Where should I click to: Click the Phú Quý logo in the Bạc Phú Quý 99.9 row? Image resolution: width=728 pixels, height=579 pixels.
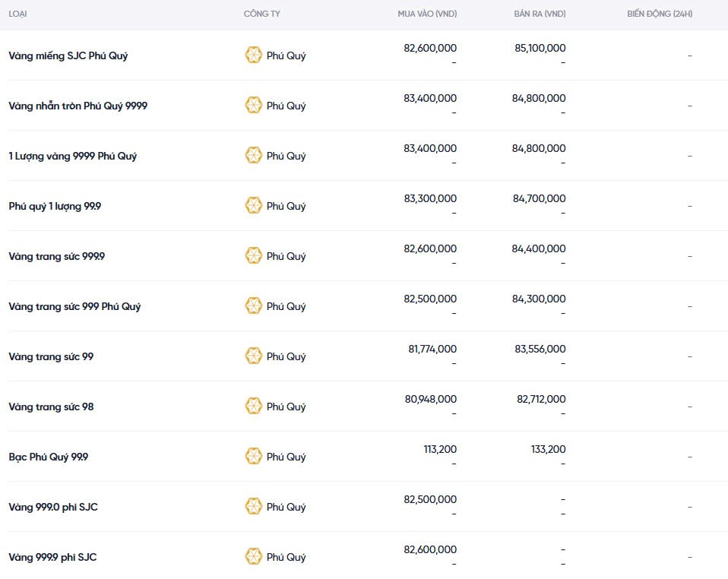tap(253, 457)
